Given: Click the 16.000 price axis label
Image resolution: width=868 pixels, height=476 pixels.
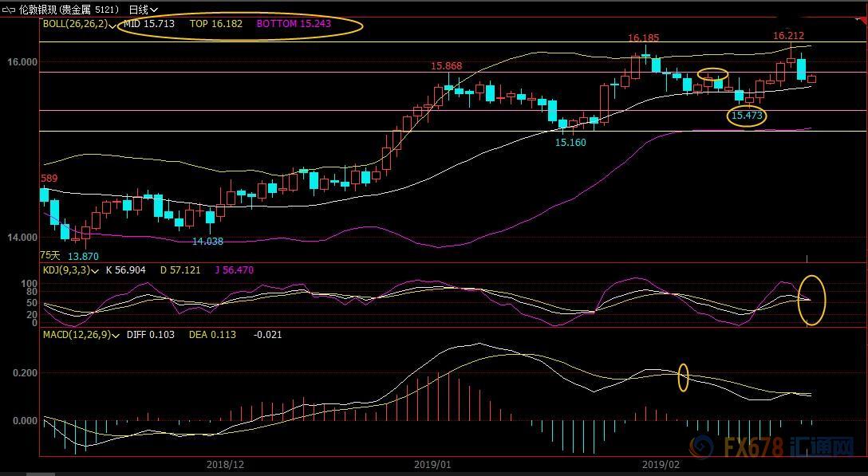Looking at the screenshot, I should (x=22, y=61).
